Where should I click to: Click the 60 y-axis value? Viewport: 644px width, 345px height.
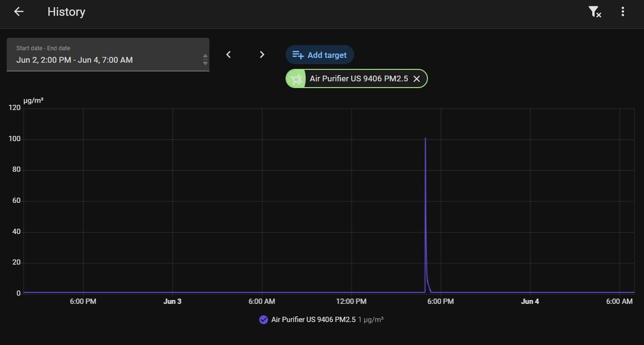(17, 201)
